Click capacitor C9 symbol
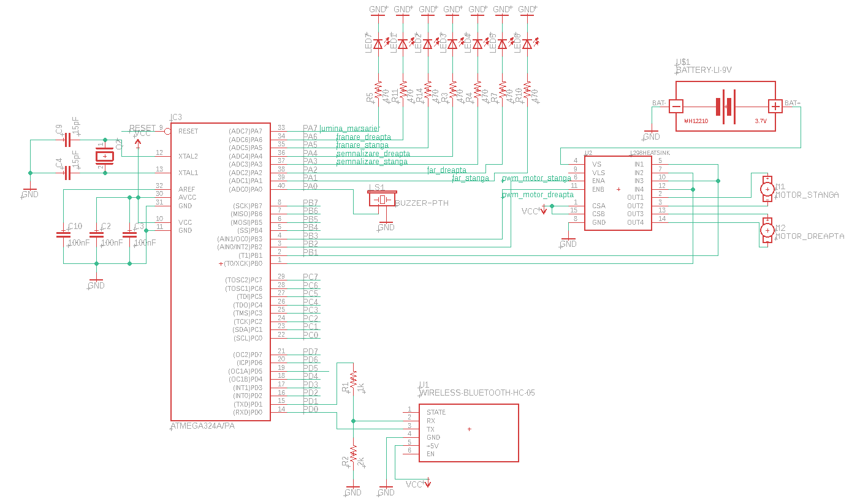This screenshot has height=504, width=860. pyautogui.click(x=67, y=140)
